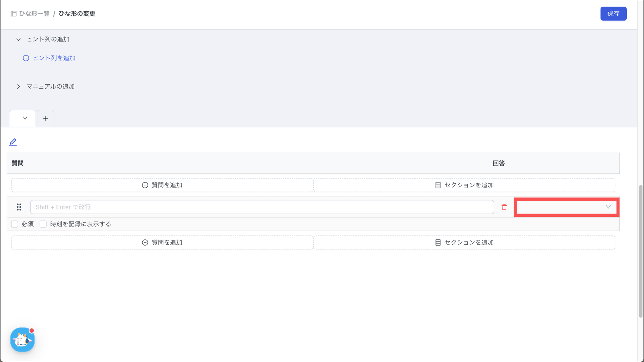The image size is (644, 362).
Task: Open the first tab's chevron menu
Action: point(25,118)
